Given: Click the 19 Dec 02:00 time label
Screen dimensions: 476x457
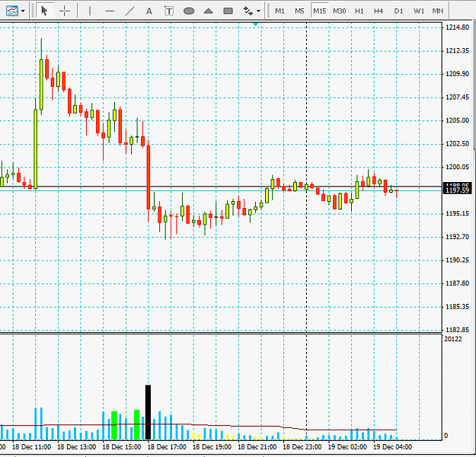Looking at the screenshot, I should [x=347, y=447].
